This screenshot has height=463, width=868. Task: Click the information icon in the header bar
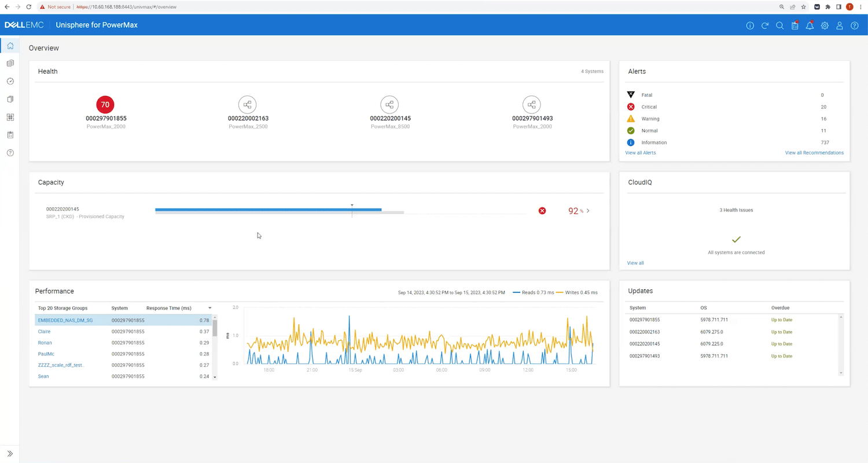point(750,25)
